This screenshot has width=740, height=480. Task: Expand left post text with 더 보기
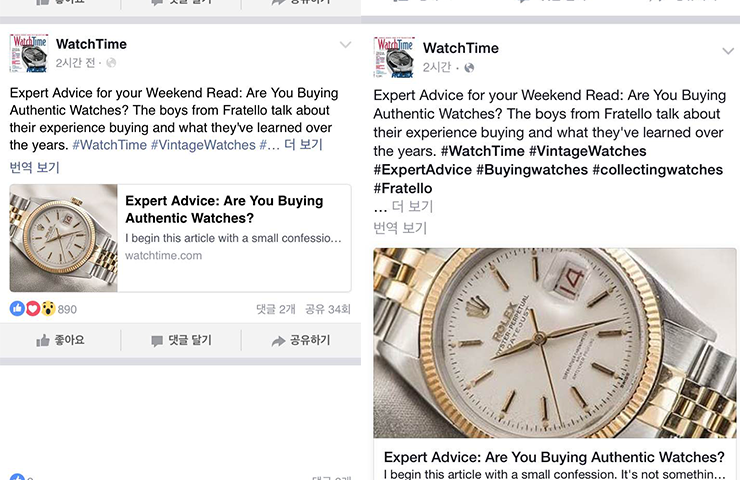tap(303, 144)
